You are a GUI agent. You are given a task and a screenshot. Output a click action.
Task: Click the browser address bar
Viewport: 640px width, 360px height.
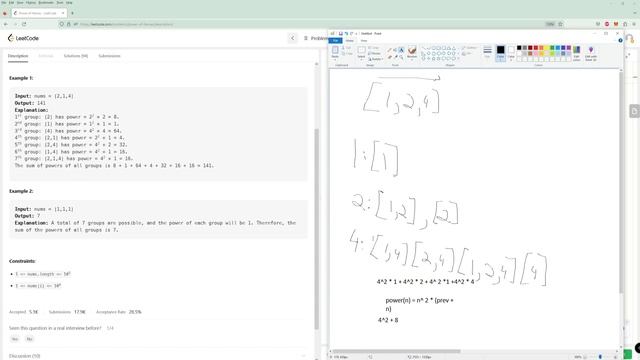(x=310, y=24)
